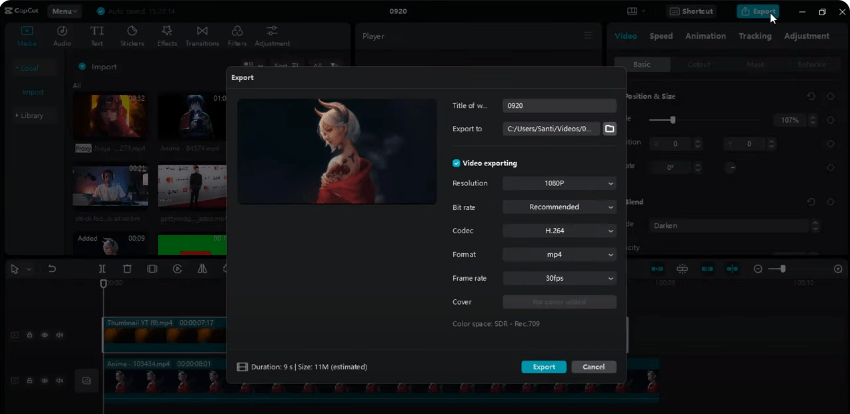Click the timeline zoom in magnifier
Image resolution: width=850 pixels, height=414 pixels.
pos(838,269)
